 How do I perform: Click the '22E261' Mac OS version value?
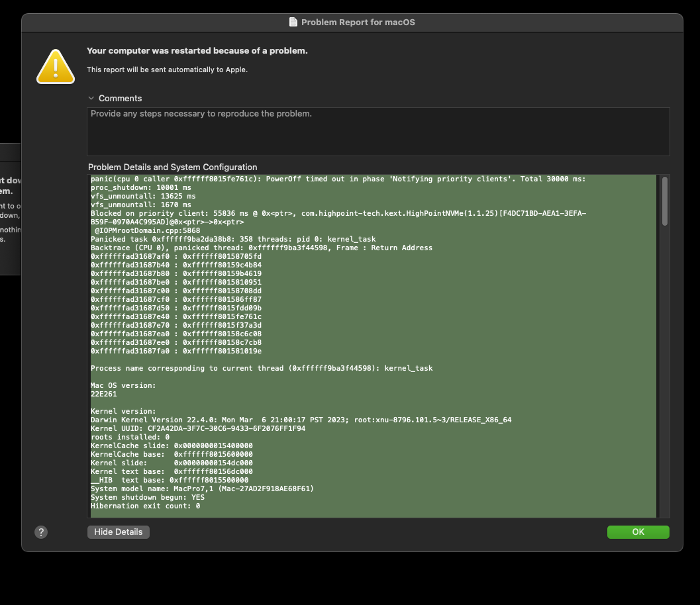[x=103, y=394]
